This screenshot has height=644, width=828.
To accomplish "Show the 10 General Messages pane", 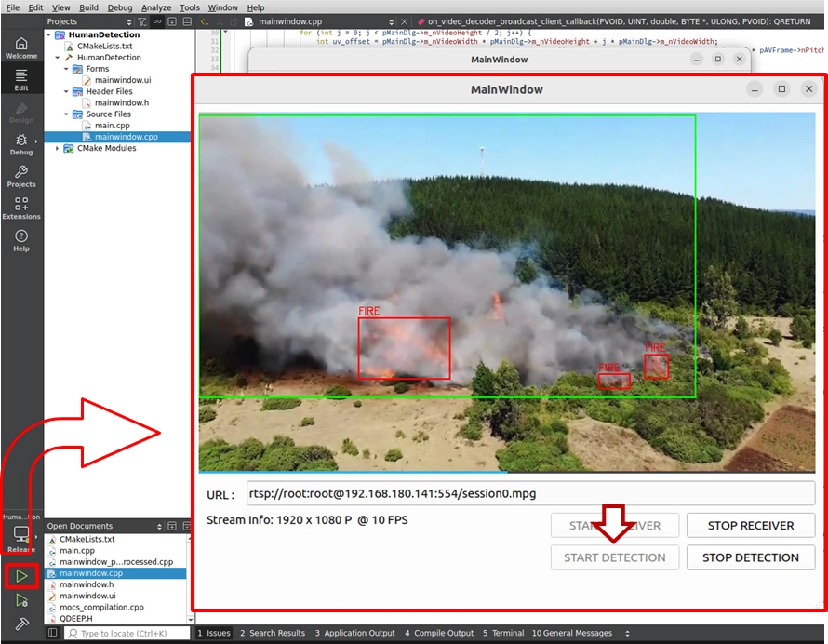I will (x=572, y=633).
